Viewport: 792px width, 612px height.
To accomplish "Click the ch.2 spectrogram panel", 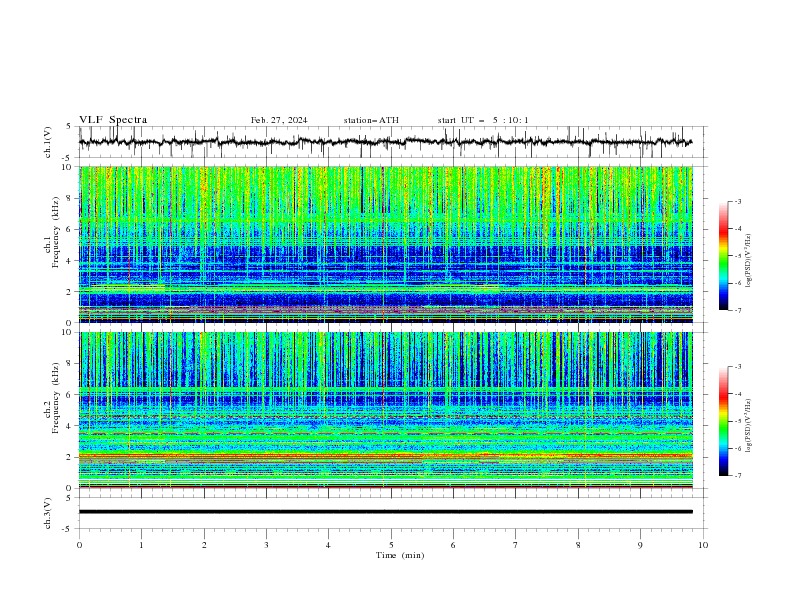I will pos(385,410).
